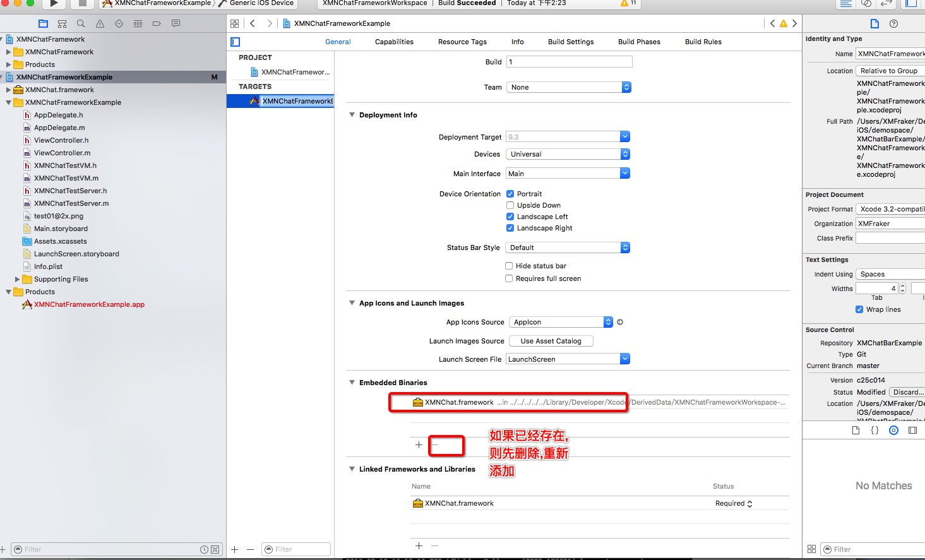Screen dimensions: 925x560
Task: Open the related items grid icon
Action: tap(235, 23)
